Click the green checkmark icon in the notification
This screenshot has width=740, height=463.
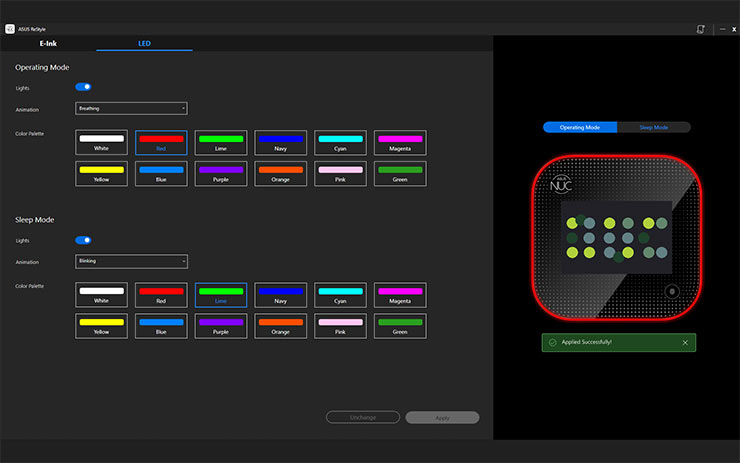coord(552,342)
